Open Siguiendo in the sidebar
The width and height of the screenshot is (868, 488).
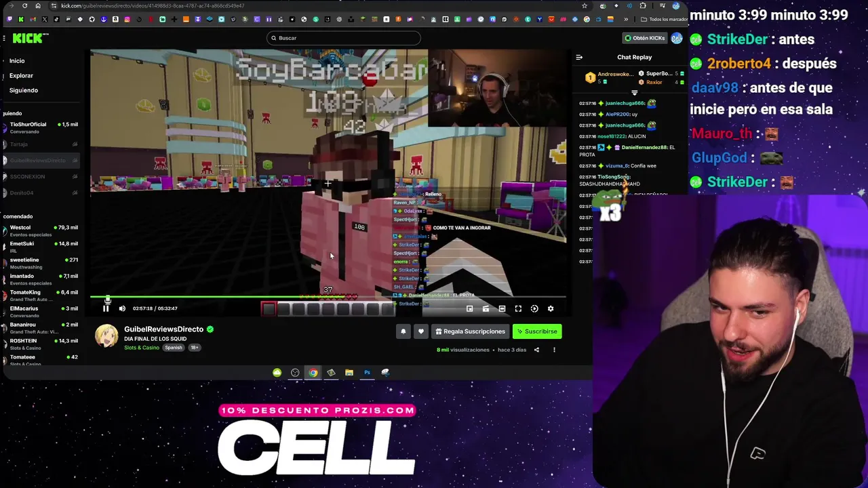[x=24, y=90]
